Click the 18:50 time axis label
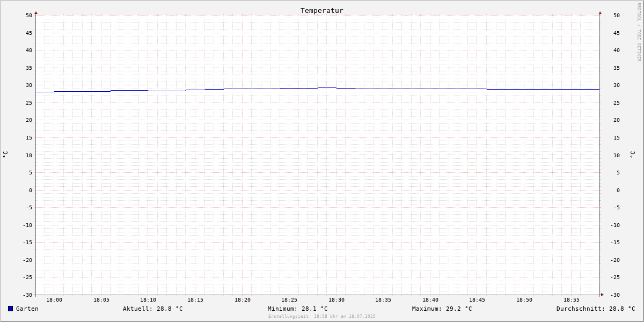 point(524,300)
